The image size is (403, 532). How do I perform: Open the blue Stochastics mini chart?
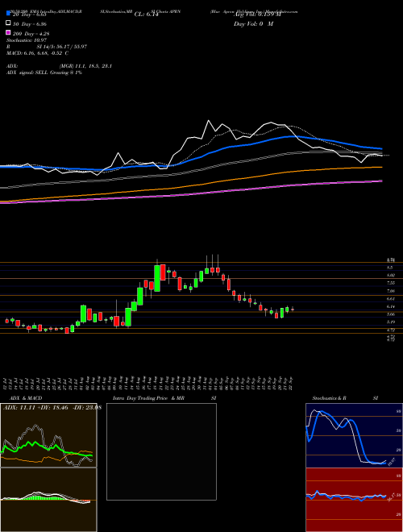tap(354, 435)
